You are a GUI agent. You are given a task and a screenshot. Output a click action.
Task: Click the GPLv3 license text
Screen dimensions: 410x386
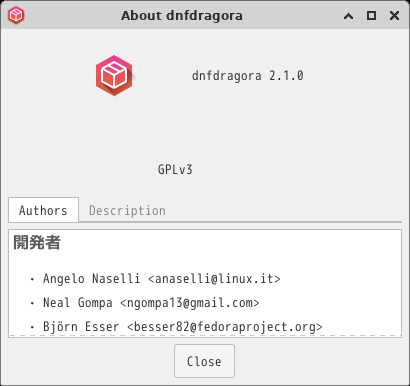(175, 169)
